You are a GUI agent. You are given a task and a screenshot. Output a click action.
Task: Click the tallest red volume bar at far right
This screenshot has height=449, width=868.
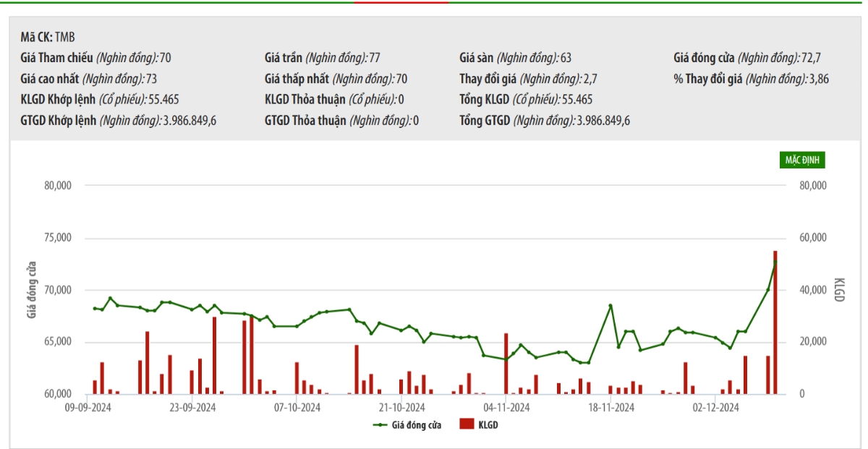775,325
